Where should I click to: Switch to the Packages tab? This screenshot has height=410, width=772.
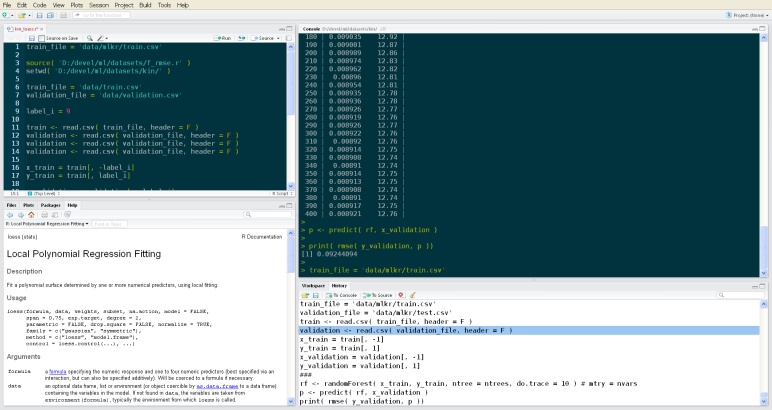click(x=51, y=205)
